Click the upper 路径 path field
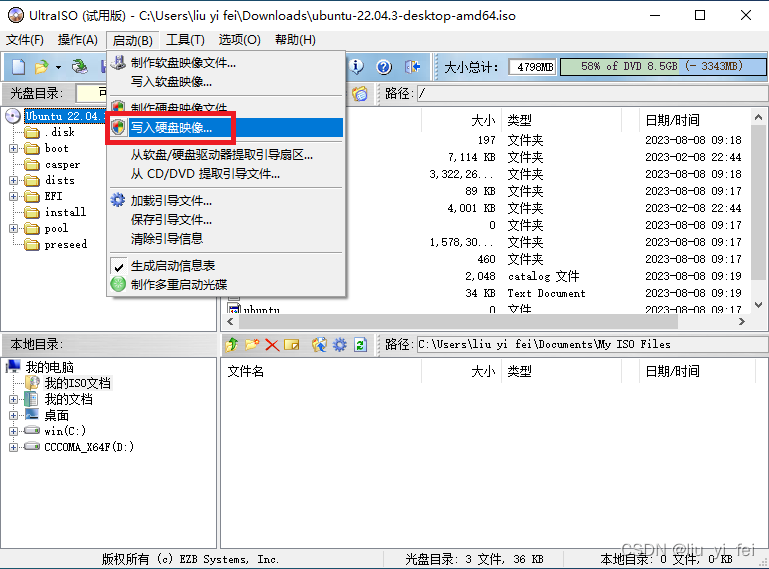769x569 pixels. [x=592, y=93]
